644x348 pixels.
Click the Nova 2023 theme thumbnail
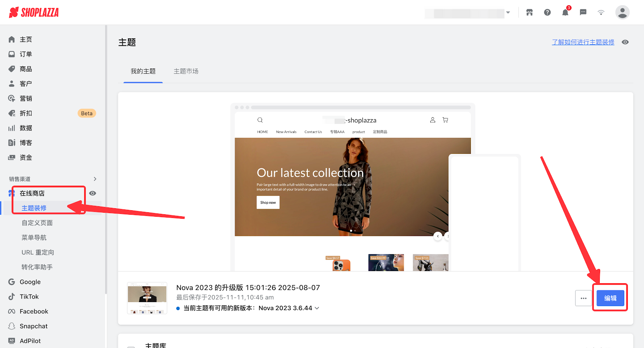(147, 298)
